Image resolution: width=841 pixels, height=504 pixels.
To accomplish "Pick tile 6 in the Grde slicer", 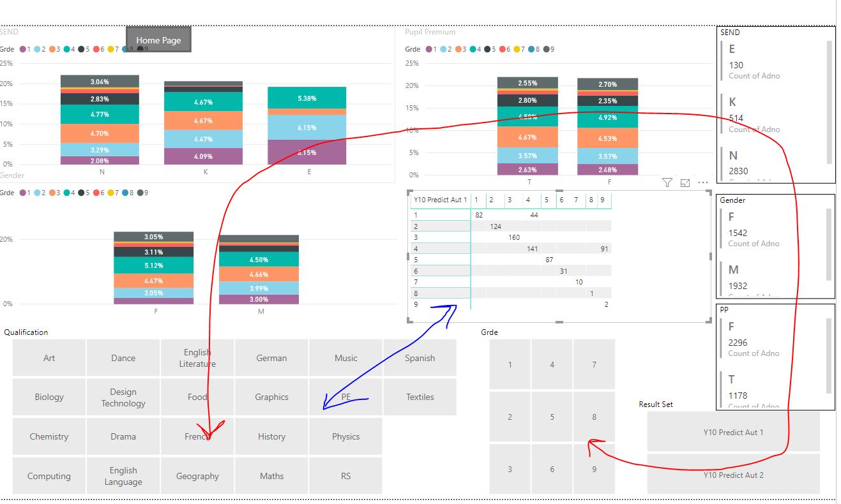I will [x=552, y=469].
